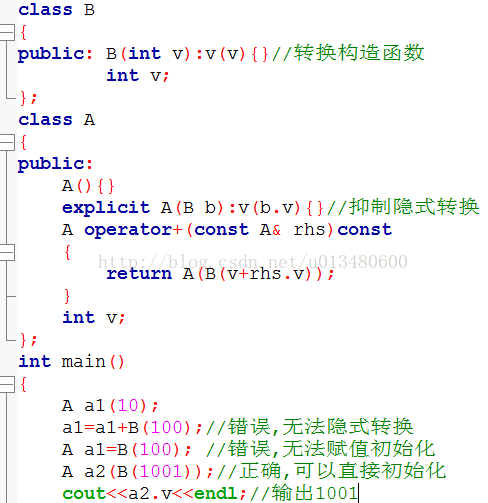The width and height of the screenshot is (488, 503).
Task: Click the 'return A(B(v+rhs.v));' line
Action: pos(220,274)
